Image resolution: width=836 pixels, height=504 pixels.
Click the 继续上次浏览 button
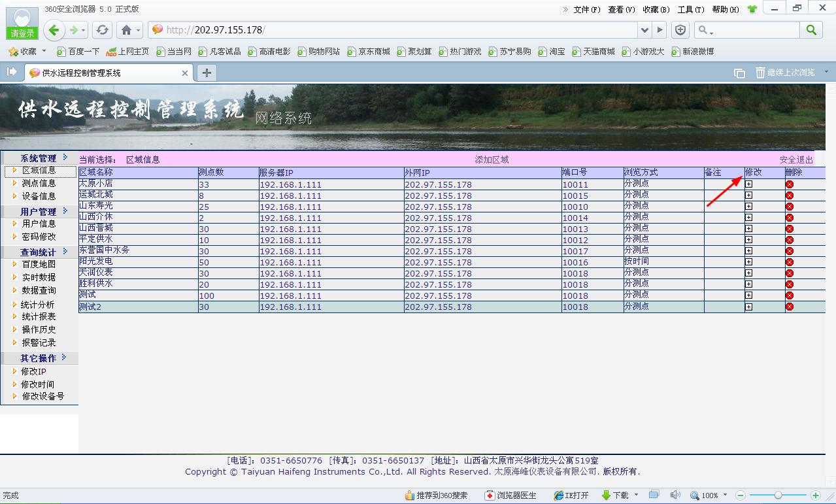pyautogui.click(x=785, y=73)
